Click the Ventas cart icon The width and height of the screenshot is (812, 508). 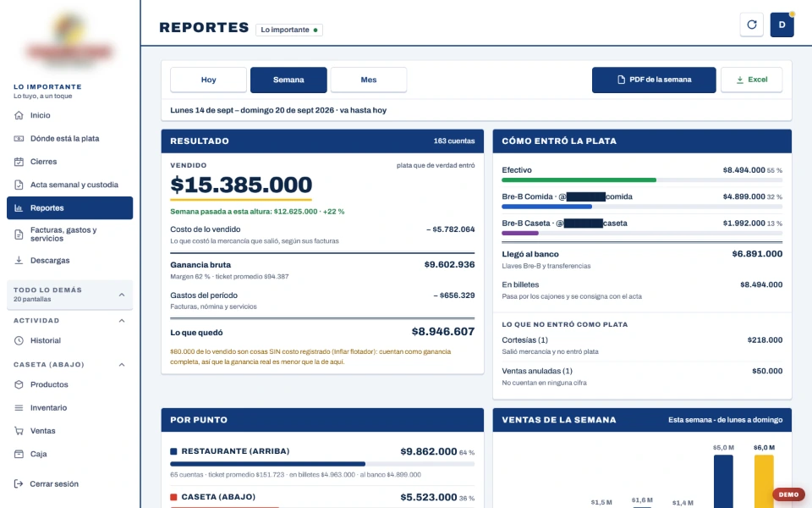point(19,431)
